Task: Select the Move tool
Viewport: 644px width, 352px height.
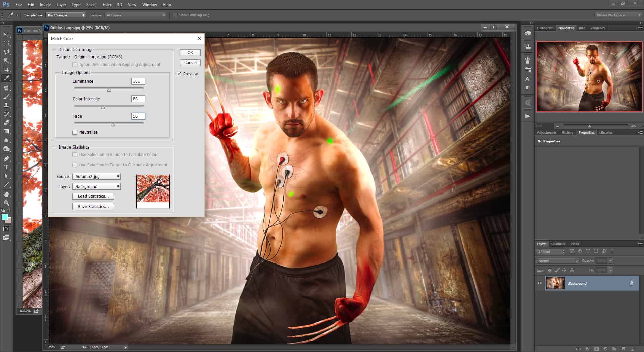Action: pyautogui.click(x=6, y=35)
